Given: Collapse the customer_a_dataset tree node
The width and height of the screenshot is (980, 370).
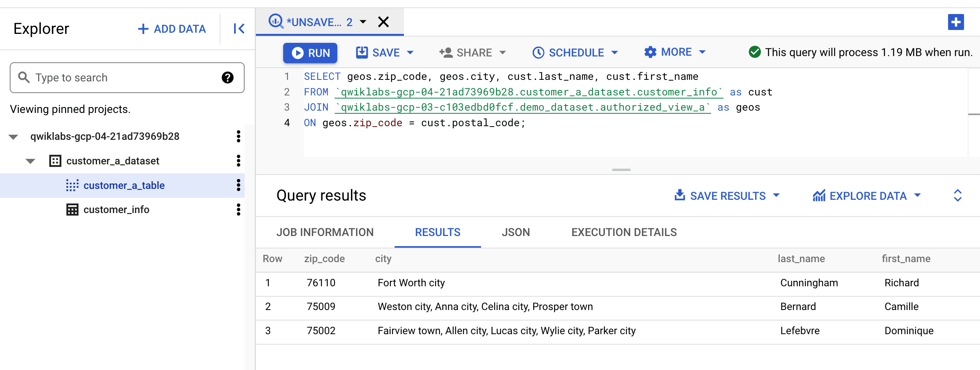Looking at the screenshot, I should 30,161.
